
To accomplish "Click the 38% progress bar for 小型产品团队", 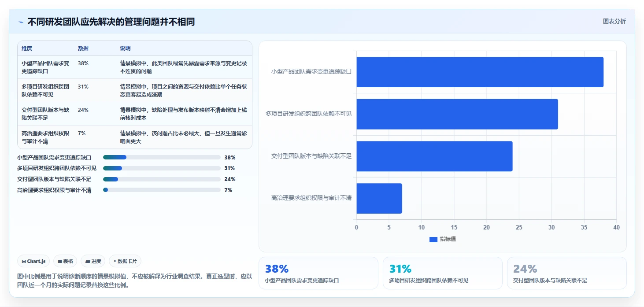I will click(x=162, y=157).
